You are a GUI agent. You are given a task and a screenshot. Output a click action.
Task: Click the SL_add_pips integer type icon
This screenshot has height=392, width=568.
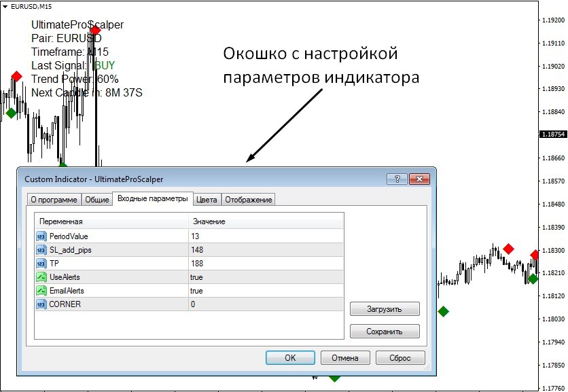(41, 250)
